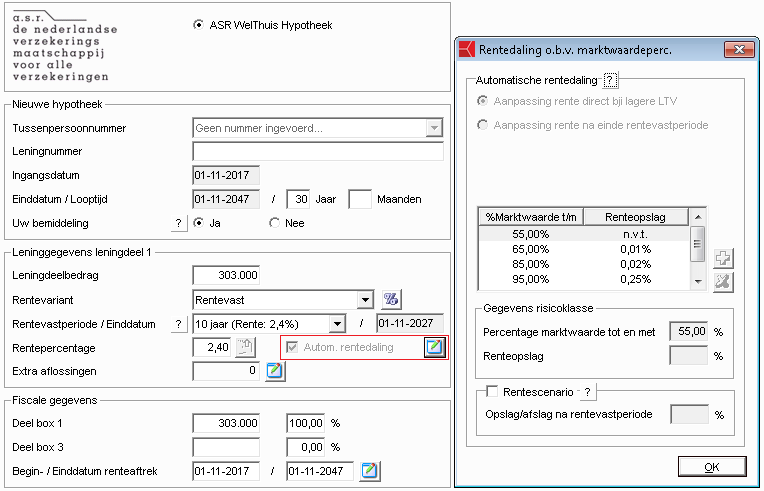
Task: Click the Deel box 1 percentage field 100,00
Action: click(306, 423)
